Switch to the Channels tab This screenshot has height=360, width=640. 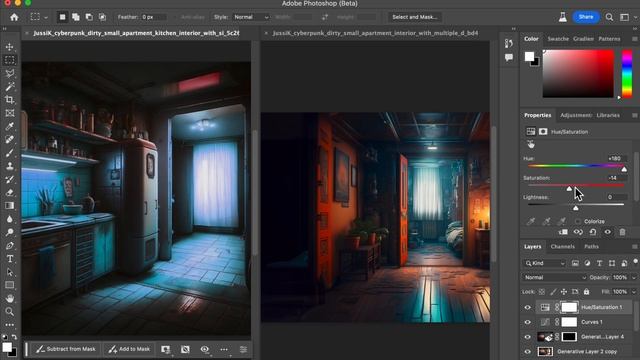click(562, 247)
